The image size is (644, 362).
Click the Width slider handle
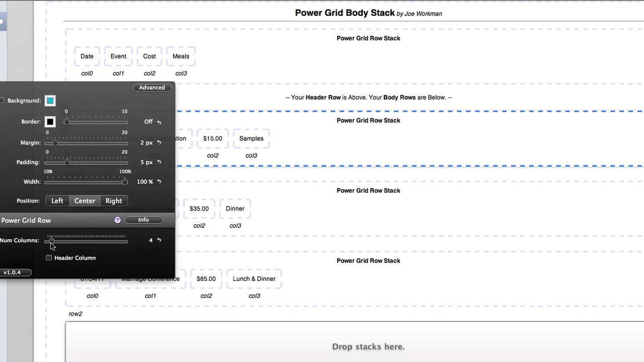coord(125,182)
